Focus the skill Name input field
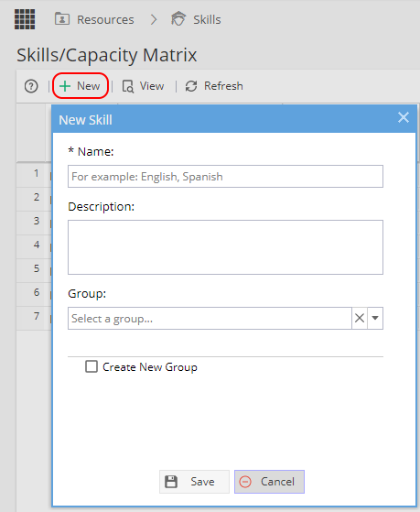Image resolution: width=420 pixels, height=512 pixels. click(x=225, y=177)
